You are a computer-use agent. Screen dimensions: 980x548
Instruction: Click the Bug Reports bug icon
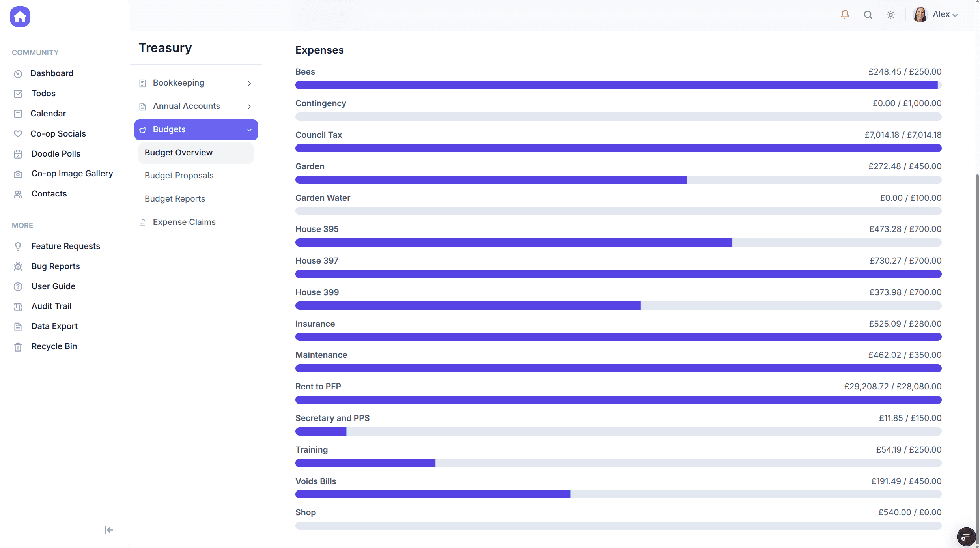click(18, 266)
